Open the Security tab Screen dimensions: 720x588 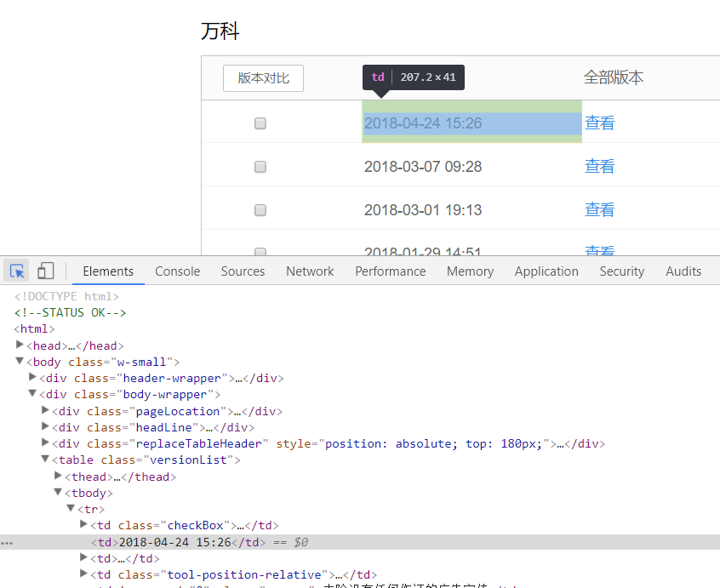(622, 271)
